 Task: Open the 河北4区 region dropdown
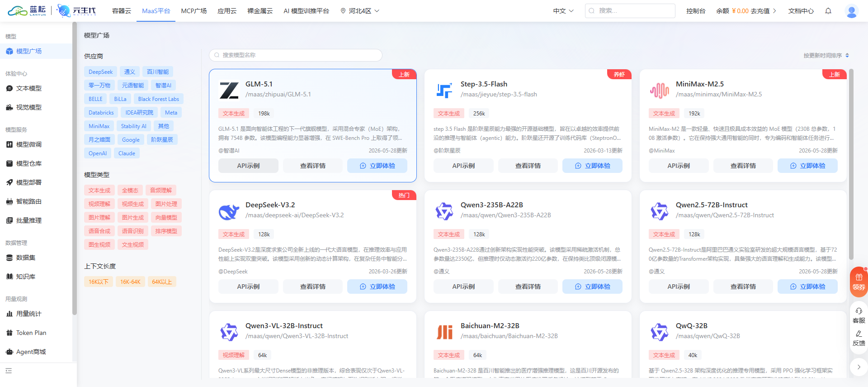[360, 11]
